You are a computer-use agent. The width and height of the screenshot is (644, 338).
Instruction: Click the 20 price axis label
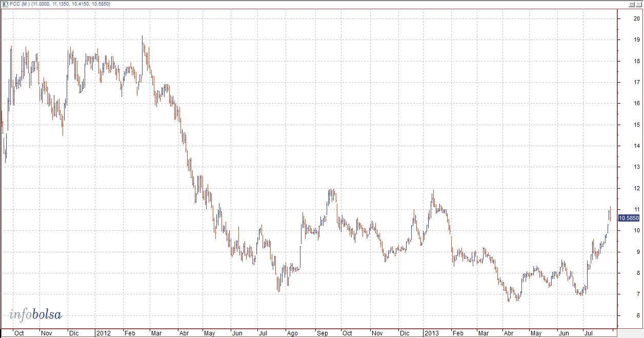[636, 18]
